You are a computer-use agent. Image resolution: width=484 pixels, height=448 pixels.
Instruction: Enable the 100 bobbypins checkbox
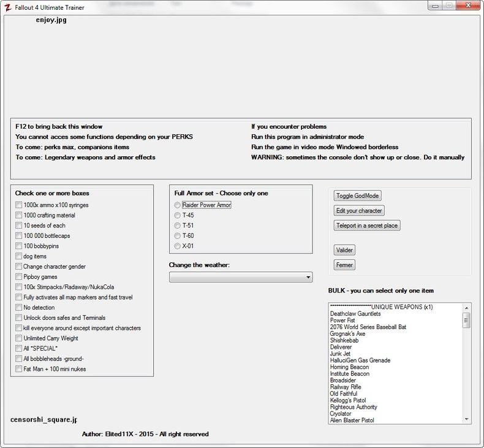[x=19, y=246]
